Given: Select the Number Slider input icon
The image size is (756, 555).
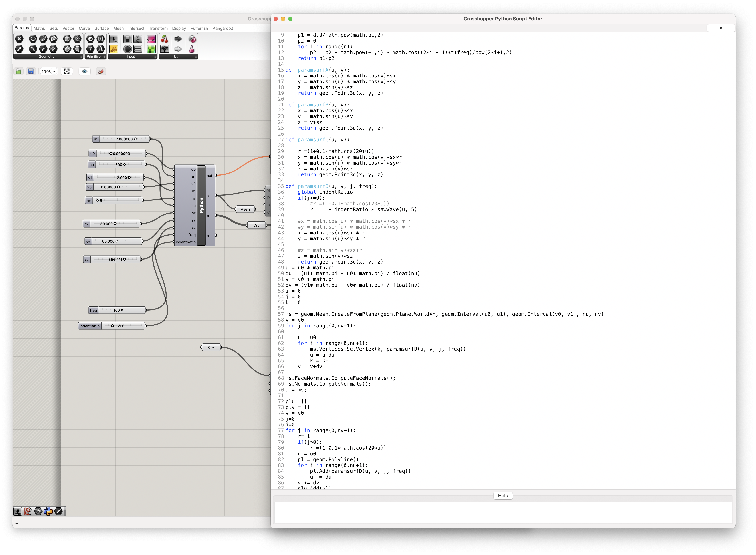Looking at the screenshot, I should [114, 39].
